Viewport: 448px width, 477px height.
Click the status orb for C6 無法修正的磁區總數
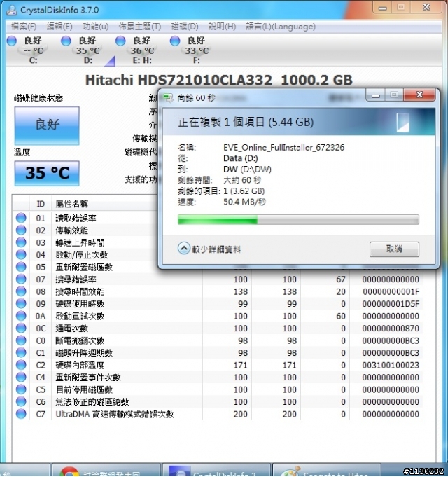(x=21, y=401)
